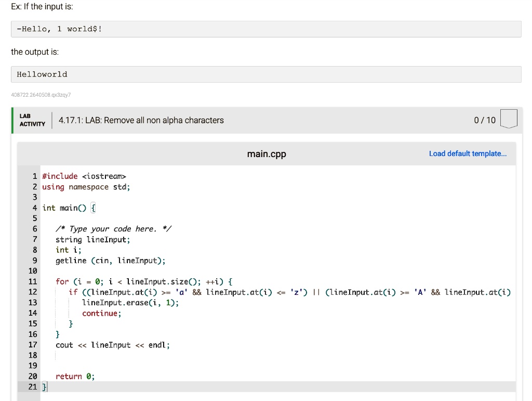The image size is (532, 401).
Task: Click the lab title '4.17.1: LAB: Remove all non alpha characters'
Action: pos(141,121)
